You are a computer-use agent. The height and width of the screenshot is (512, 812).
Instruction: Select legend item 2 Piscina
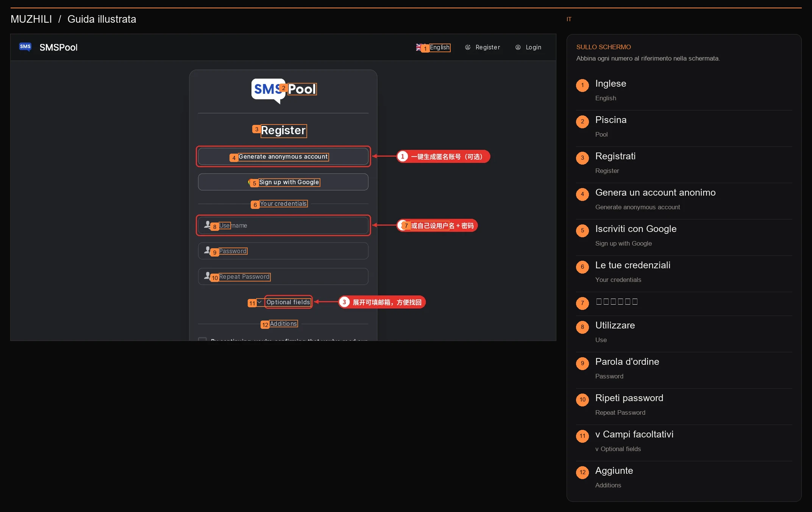pos(684,127)
